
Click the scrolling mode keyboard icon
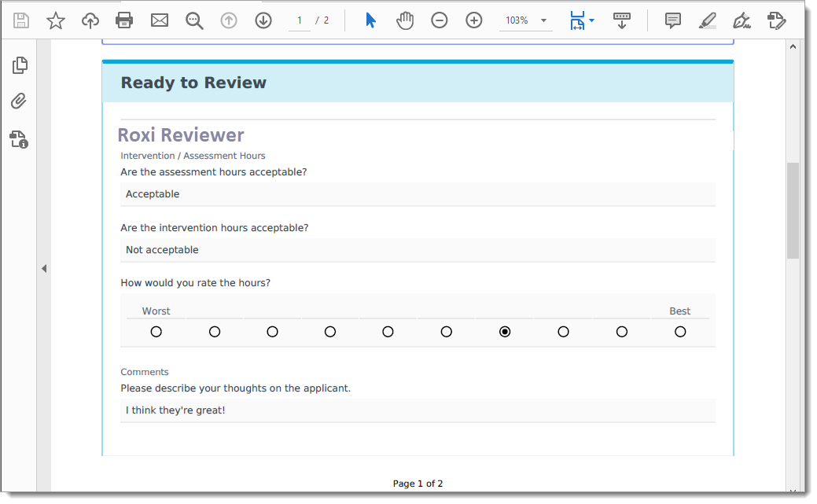(621, 21)
